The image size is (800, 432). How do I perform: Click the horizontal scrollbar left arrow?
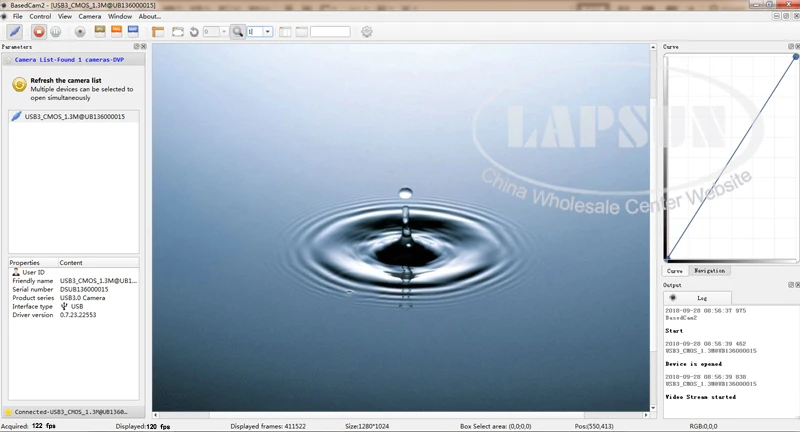156,415
